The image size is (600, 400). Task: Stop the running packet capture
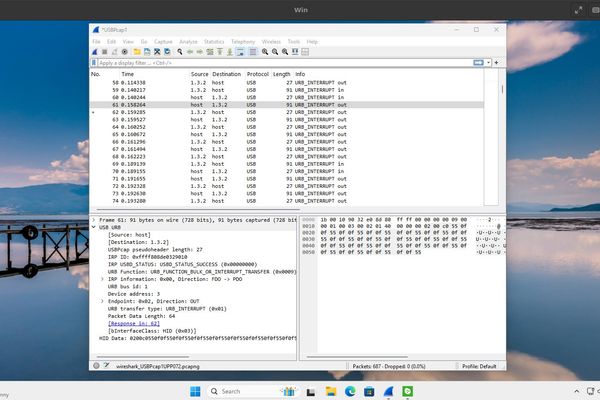click(104, 52)
